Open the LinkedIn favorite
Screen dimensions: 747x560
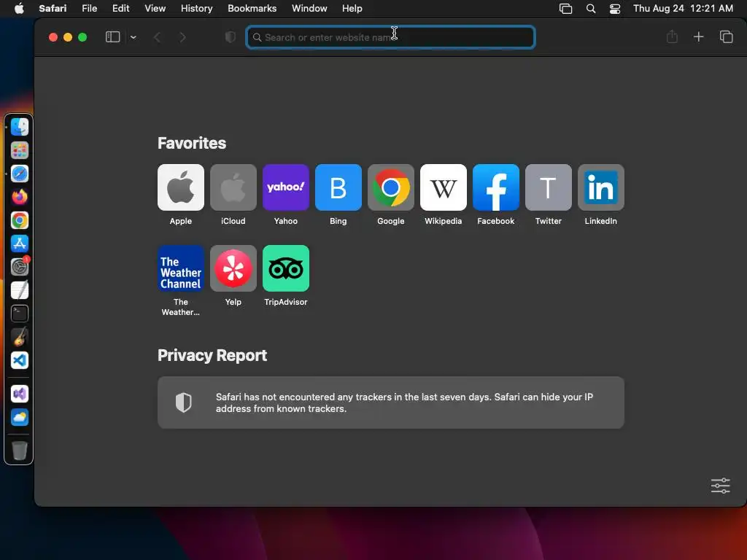tap(601, 187)
